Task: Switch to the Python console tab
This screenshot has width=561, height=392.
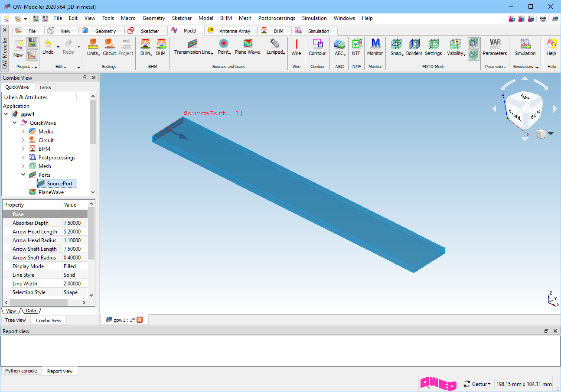Action: [x=21, y=371]
